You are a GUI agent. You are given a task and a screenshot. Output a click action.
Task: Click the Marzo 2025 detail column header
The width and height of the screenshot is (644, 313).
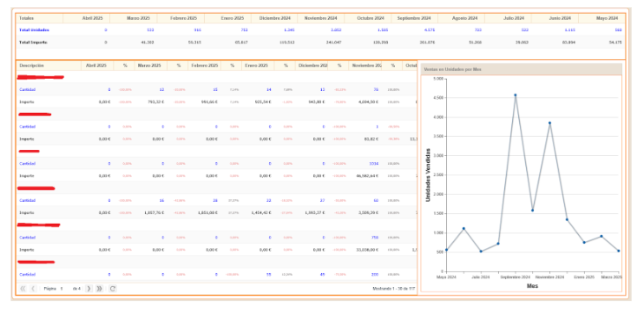pos(151,66)
